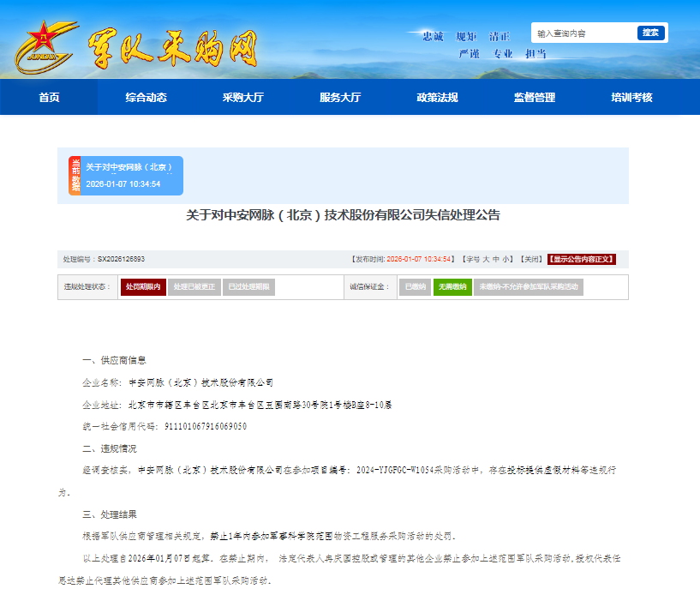Open the 培训考核 navigation menu
This screenshot has width=700, height=589.
tap(631, 98)
